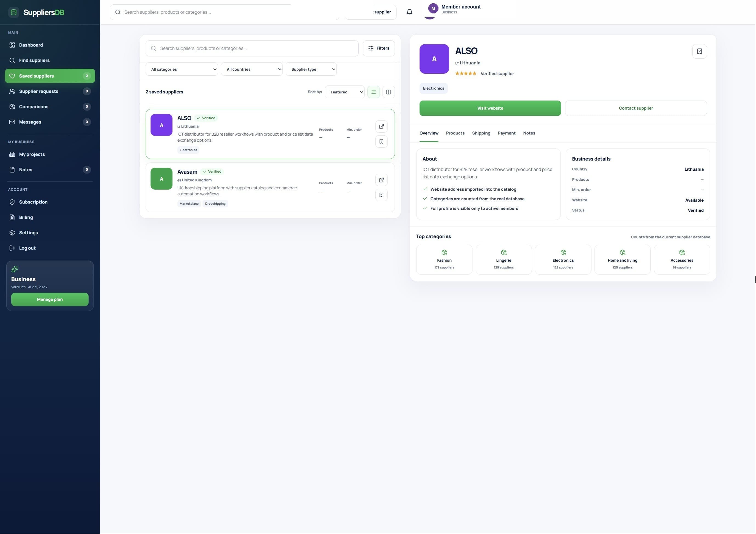Focus the top header search field
Screen dimensions: 756x534
(x=224, y=12)
